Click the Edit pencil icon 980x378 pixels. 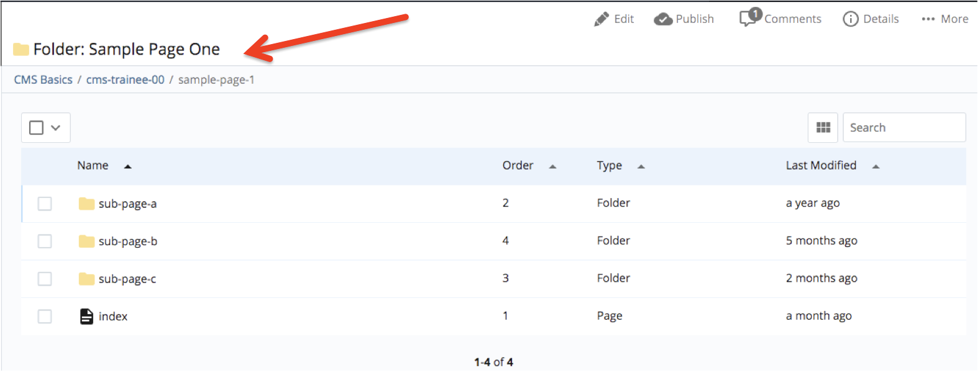tap(601, 19)
